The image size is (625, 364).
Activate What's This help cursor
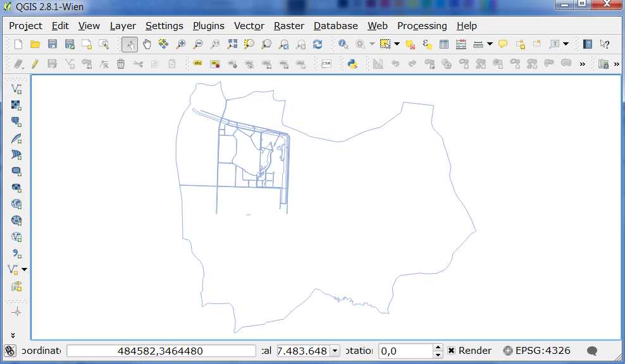pos(605,44)
